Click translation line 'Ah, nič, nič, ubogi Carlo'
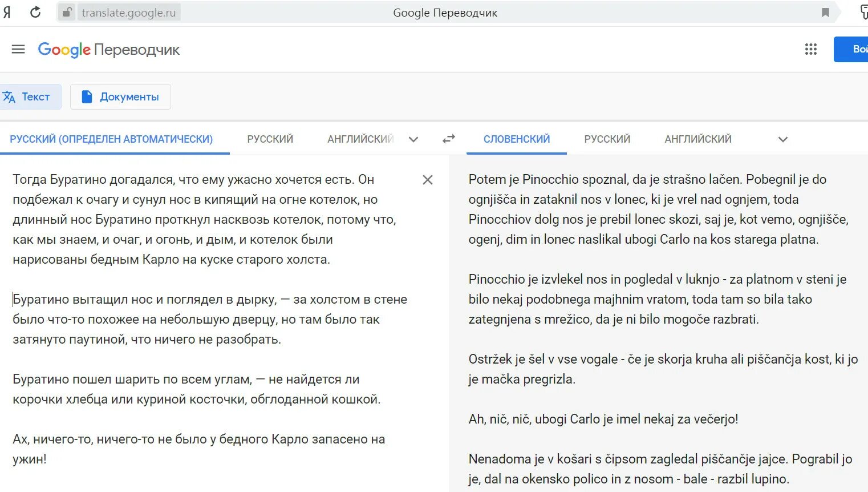This screenshot has width=868, height=492. (603, 419)
